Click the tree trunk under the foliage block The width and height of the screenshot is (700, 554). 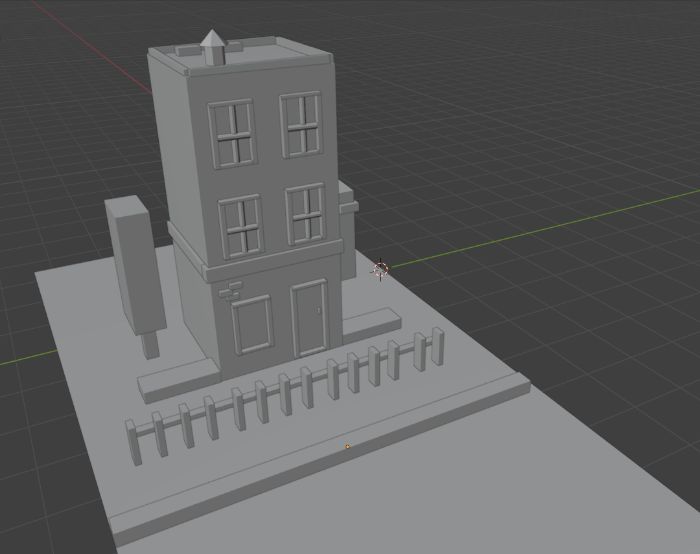(x=150, y=344)
